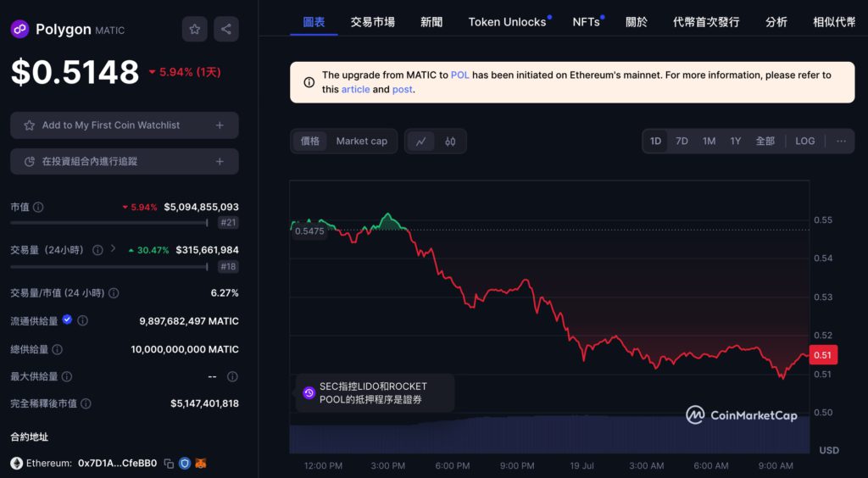This screenshot has width=868, height=478.
Task: Click the news event clock icon
Action: (309, 392)
